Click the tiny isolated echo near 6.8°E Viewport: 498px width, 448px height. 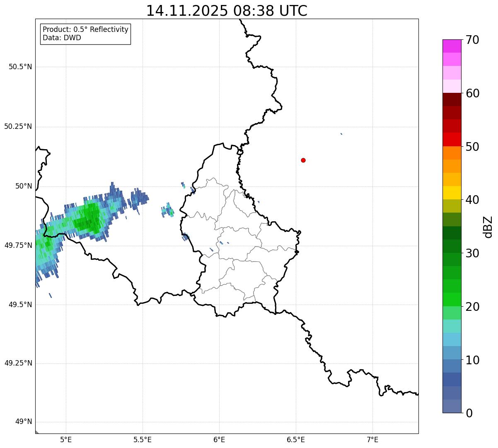pos(341,134)
